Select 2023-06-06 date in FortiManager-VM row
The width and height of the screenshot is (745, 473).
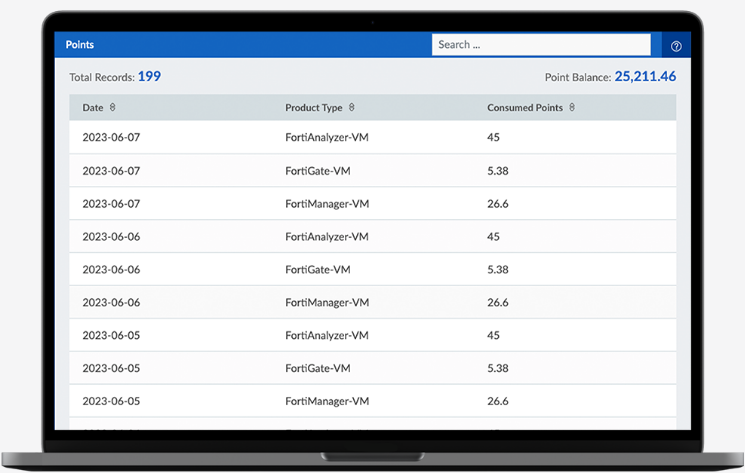[111, 303]
